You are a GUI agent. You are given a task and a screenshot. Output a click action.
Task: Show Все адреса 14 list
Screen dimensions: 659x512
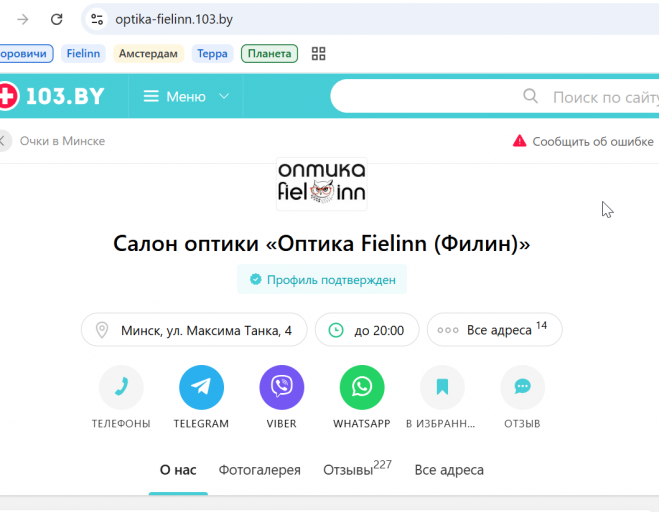495,330
